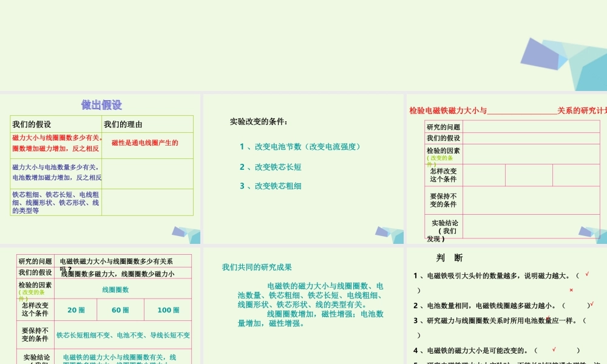Click empty answer cell beside 研究的问题
Viewport: 607px width, 364px height.
[x=531, y=127]
